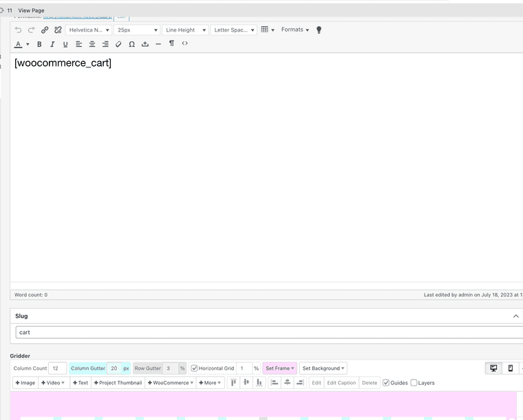Open the Letter Spacing dropdown

pyautogui.click(x=234, y=30)
